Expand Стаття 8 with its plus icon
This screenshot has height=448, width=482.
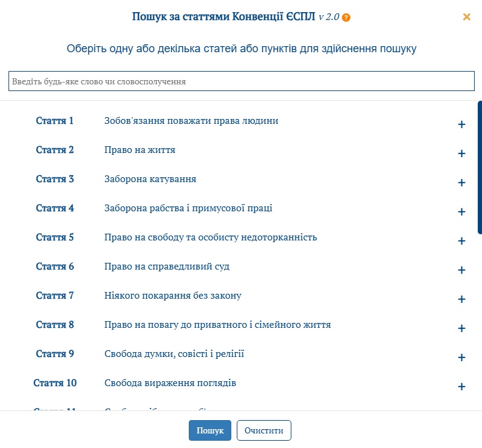[x=461, y=328]
